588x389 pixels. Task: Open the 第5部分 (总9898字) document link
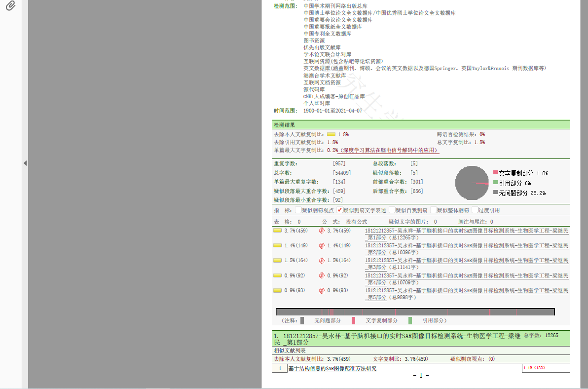pyautogui.click(x=467, y=294)
